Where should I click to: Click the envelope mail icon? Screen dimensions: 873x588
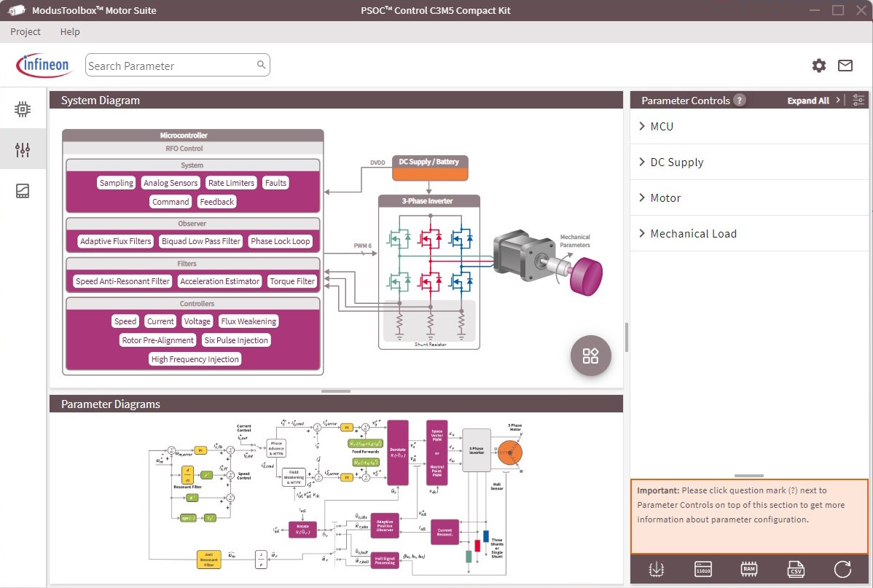(845, 66)
